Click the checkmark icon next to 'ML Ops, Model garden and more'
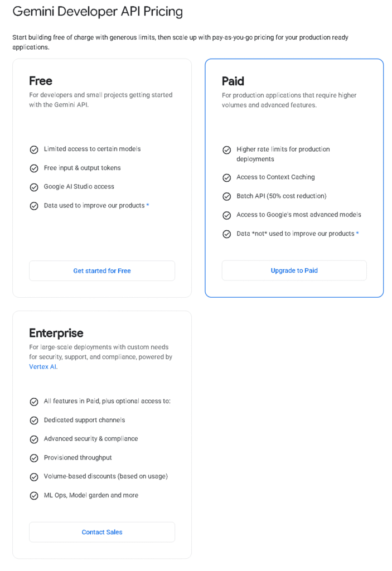392x571 pixels. (34, 495)
